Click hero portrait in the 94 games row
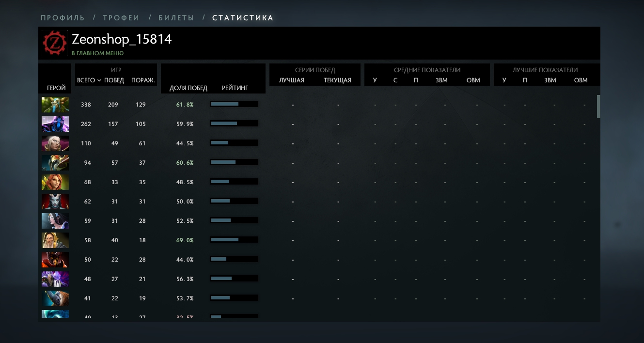This screenshot has width=644, height=343. click(55, 163)
